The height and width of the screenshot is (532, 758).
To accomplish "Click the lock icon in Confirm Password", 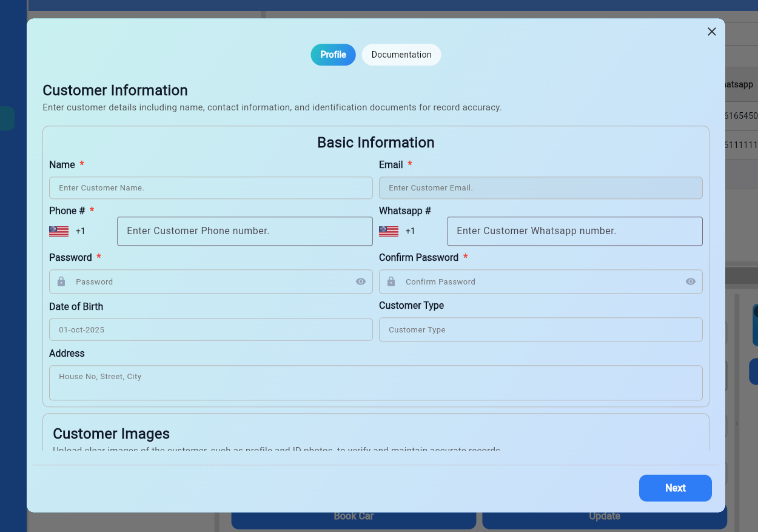I will click(x=391, y=281).
